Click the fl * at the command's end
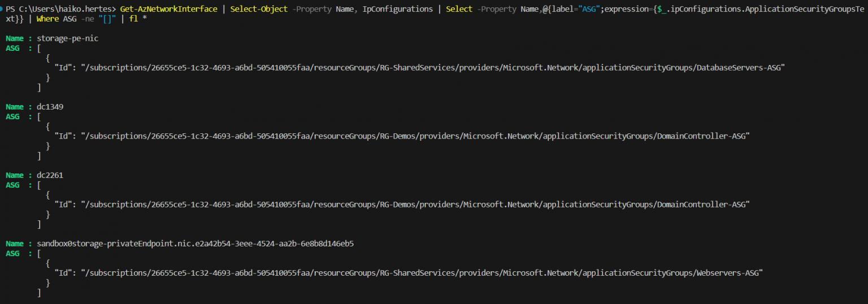The height and width of the screenshot is (304, 868). tap(138, 19)
